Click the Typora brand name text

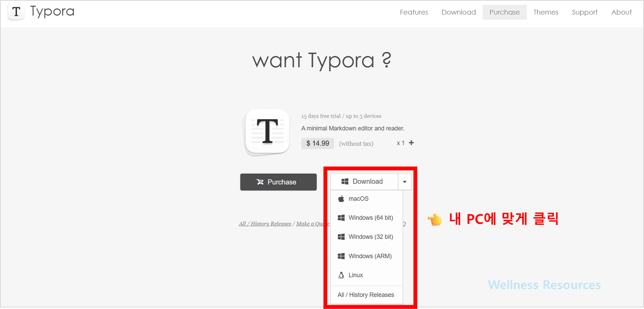52,11
